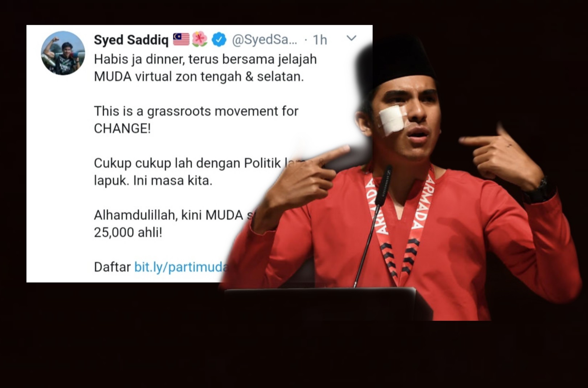Image resolution: width=588 pixels, height=388 pixels.
Task: Click the Malaysian flag emoji beside the name
Action: click(x=181, y=39)
